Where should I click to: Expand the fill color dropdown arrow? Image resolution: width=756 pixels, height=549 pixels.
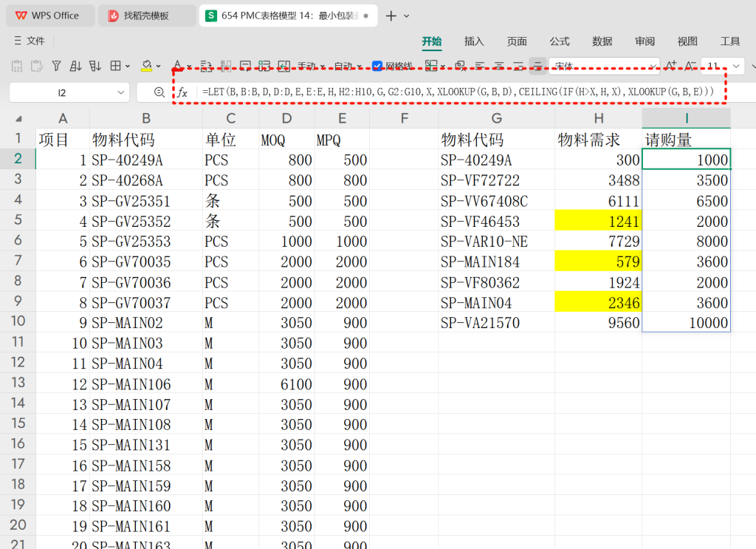tap(158, 66)
